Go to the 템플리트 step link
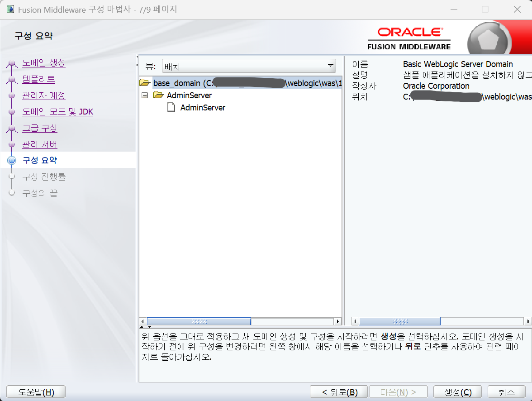 point(38,79)
